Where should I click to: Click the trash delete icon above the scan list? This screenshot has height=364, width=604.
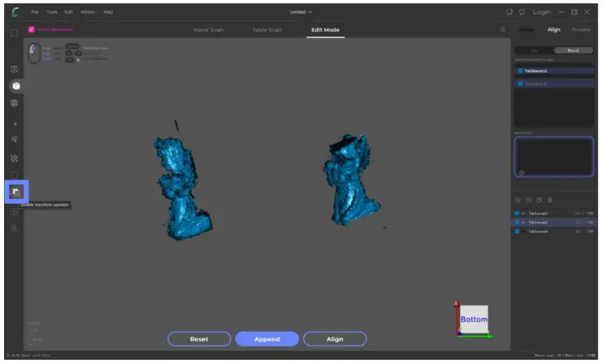[549, 200]
